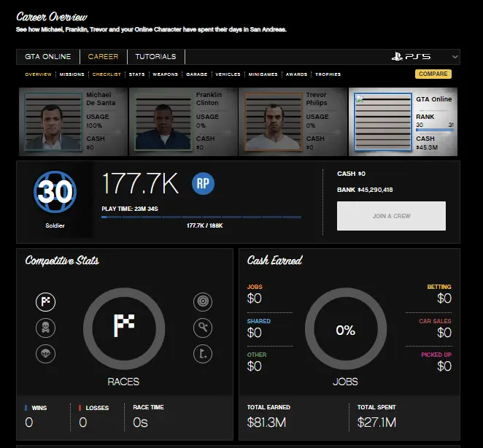Viewport: 483px width, 448px height.
Task: Select the GTA Online character card
Action: click(x=403, y=122)
